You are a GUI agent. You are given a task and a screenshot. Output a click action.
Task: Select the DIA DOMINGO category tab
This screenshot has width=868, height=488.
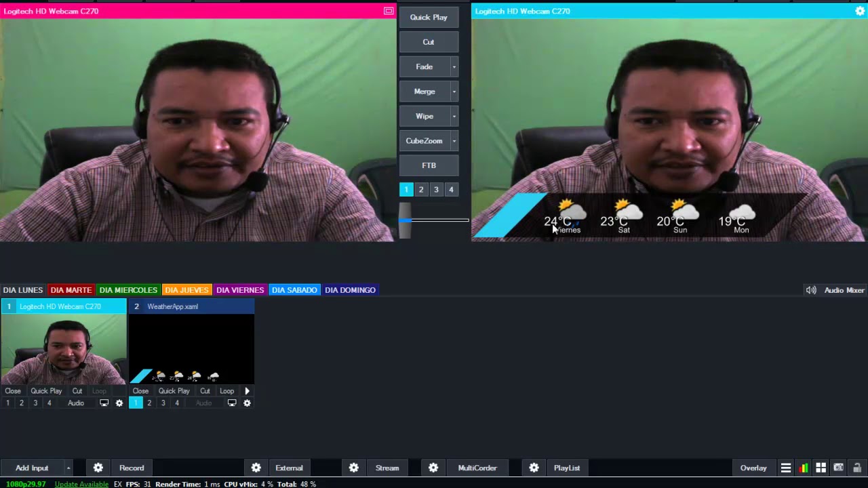350,290
